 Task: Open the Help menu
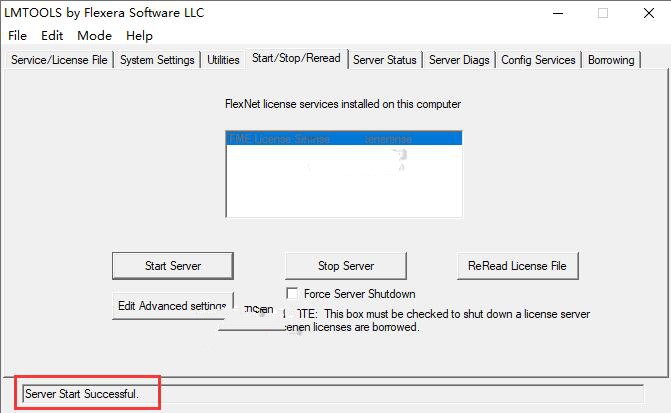[x=140, y=36]
